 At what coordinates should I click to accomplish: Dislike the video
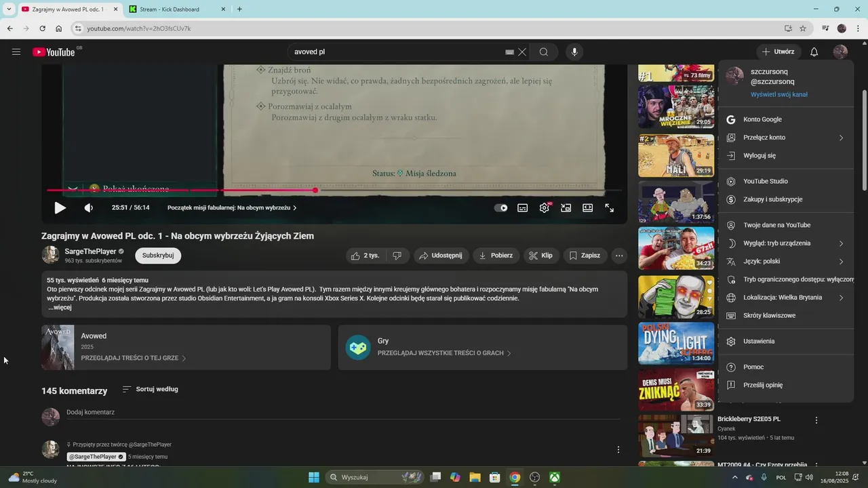[x=397, y=256]
